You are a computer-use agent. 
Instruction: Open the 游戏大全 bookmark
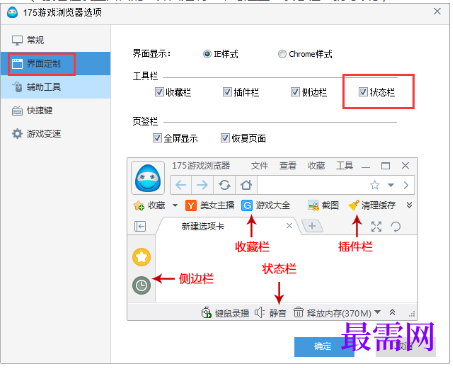coord(266,205)
